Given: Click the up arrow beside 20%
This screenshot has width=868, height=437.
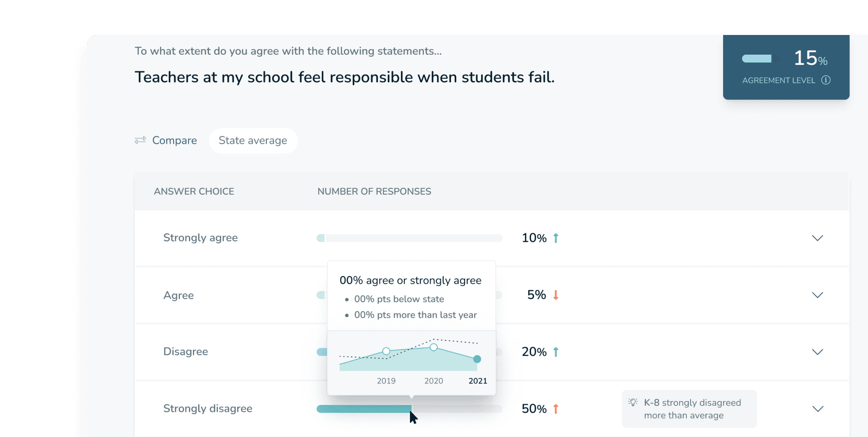Looking at the screenshot, I should 556,352.
